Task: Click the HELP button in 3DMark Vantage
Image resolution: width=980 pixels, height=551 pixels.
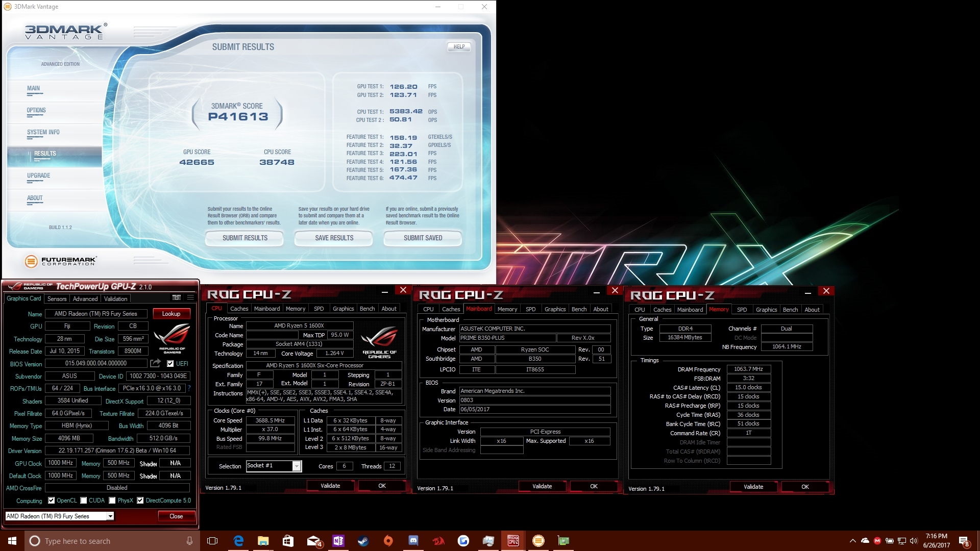Action: (x=459, y=47)
